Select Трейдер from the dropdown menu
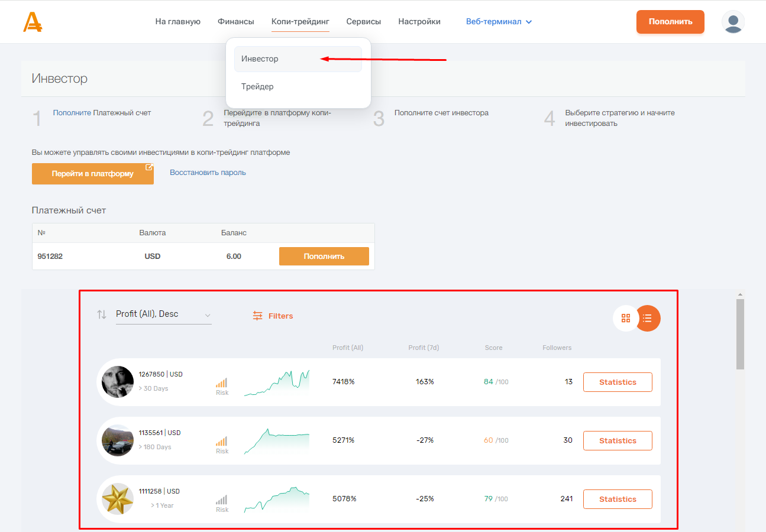Screen dimensions: 766x532 (x=257, y=87)
